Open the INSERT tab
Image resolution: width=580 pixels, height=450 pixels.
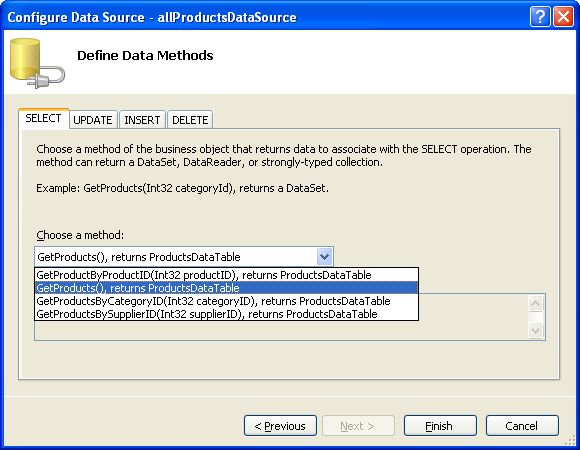click(142, 120)
